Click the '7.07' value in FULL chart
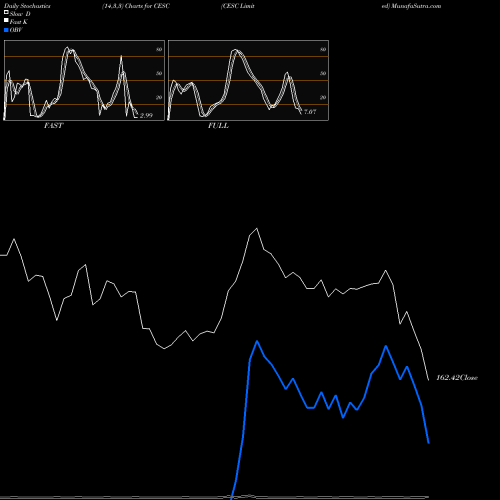Screen dimensions: 500x500 coord(310,112)
